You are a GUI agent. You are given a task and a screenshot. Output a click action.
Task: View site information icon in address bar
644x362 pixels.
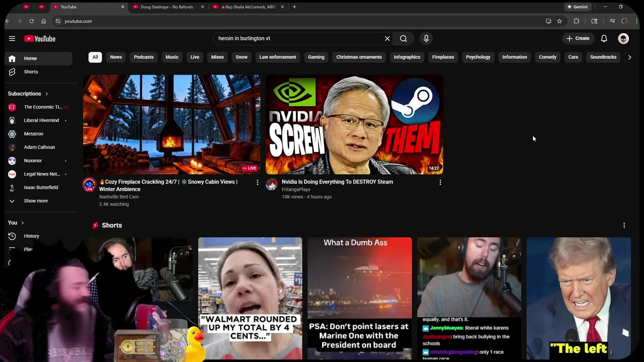tap(58, 21)
